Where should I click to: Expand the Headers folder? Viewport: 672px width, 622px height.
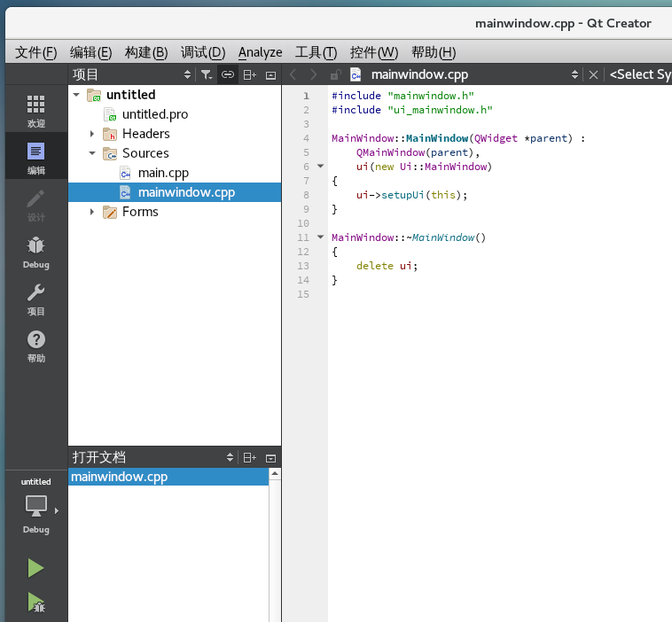coord(91,134)
